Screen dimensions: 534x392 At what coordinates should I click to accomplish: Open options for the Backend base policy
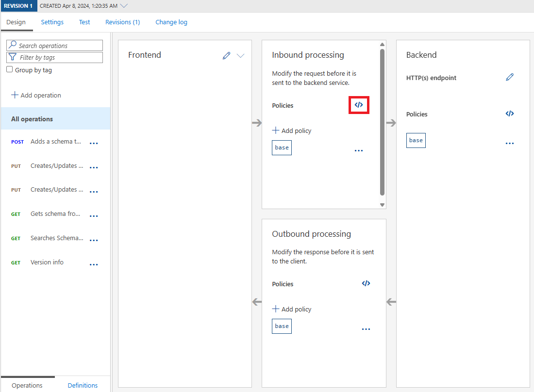tap(509, 143)
